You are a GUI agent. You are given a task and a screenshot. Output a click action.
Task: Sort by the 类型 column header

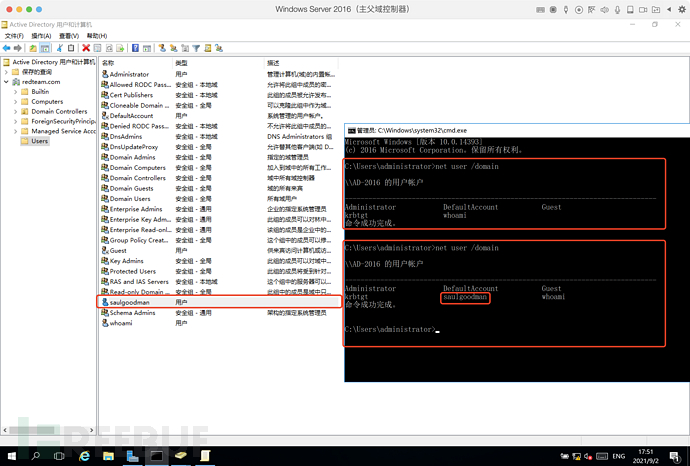coord(218,63)
